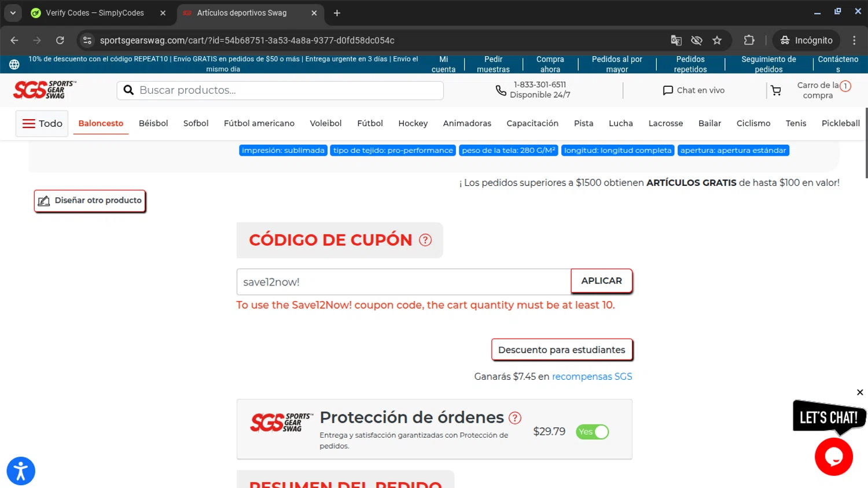Open a new browser tab with plus
868x488 pixels.
[x=337, y=13]
